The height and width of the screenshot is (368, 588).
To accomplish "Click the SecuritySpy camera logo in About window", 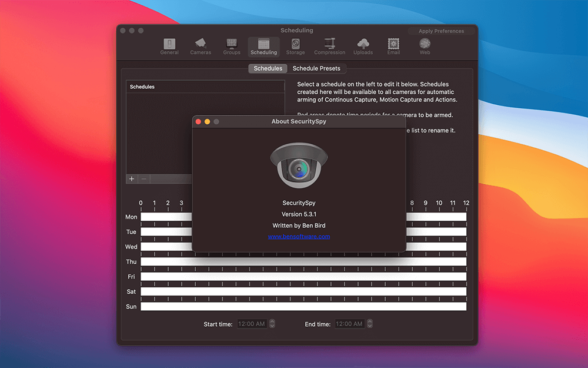I will [x=299, y=165].
